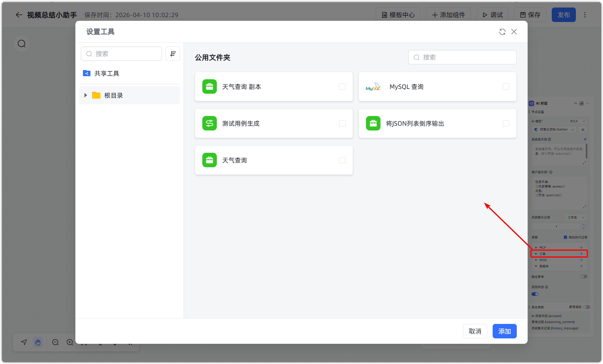Close the 设置工具 dialog
603x364 pixels.
click(514, 32)
